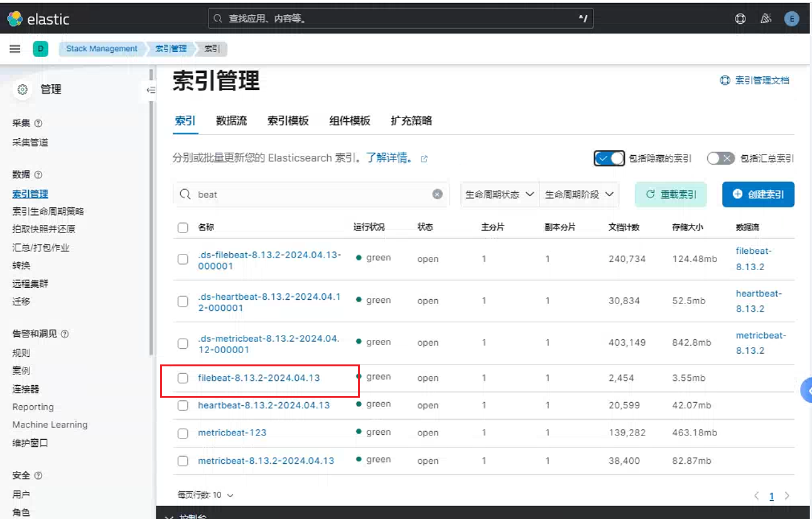812x519 pixels.
Task: Click the top global search field
Action: point(401,19)
